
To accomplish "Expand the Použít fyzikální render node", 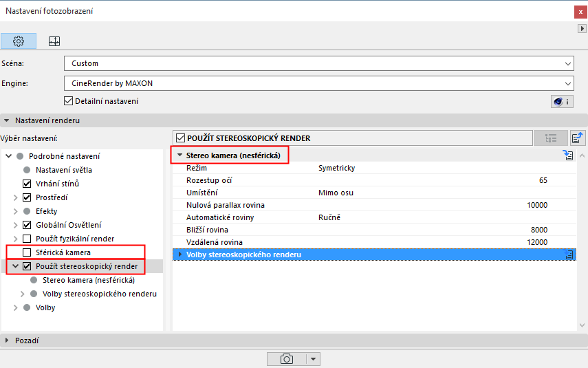I will pyautogui.click(x=15, y=239).
